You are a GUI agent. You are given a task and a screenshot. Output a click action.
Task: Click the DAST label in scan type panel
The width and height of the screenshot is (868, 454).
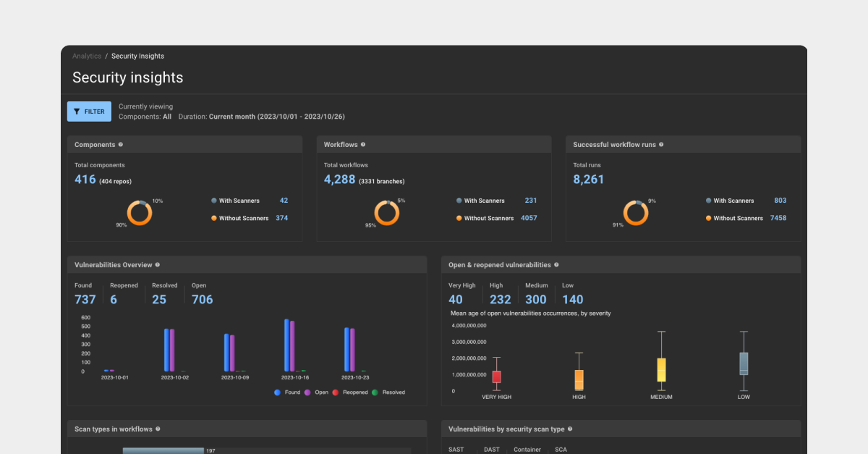[x=492, y=450]
